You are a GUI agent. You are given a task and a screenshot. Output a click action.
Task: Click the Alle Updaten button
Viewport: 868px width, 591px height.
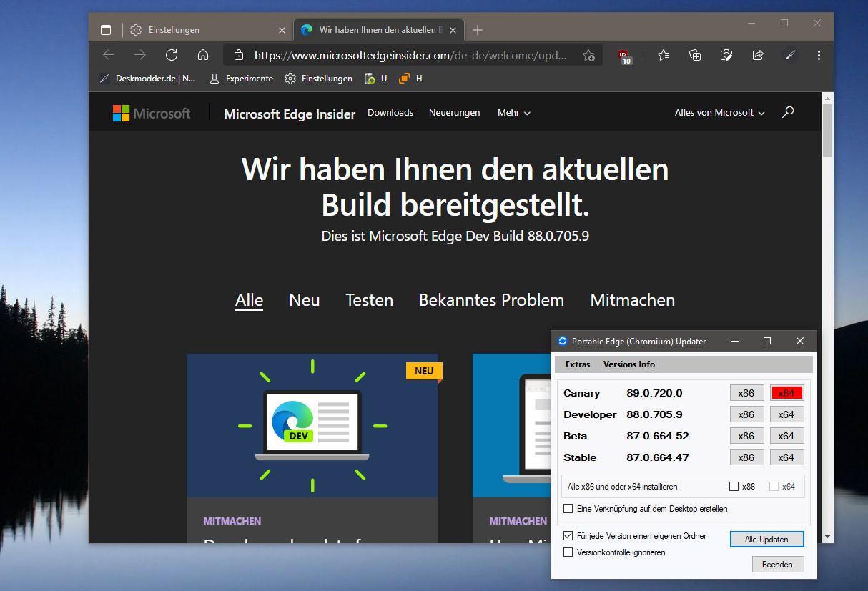pos(767,539)
